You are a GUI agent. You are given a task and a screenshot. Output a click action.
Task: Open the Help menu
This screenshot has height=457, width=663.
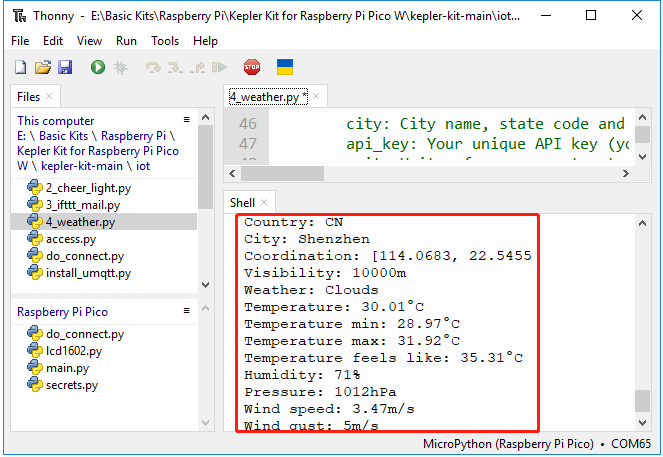tap(205, 41)
